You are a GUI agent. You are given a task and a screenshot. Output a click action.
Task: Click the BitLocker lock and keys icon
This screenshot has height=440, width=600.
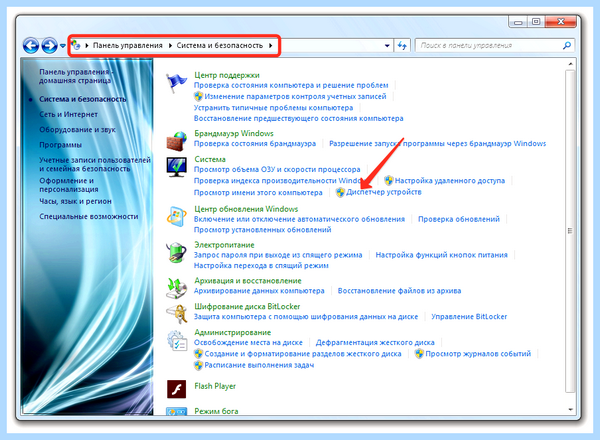click(176, 314)
